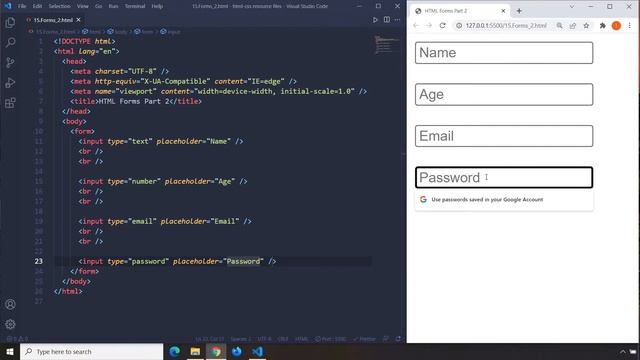Image resolution: width=640 pixels, height=360 pixels.
Task: Click the UTF-8 encoding status item
Action: pos(264,339)
